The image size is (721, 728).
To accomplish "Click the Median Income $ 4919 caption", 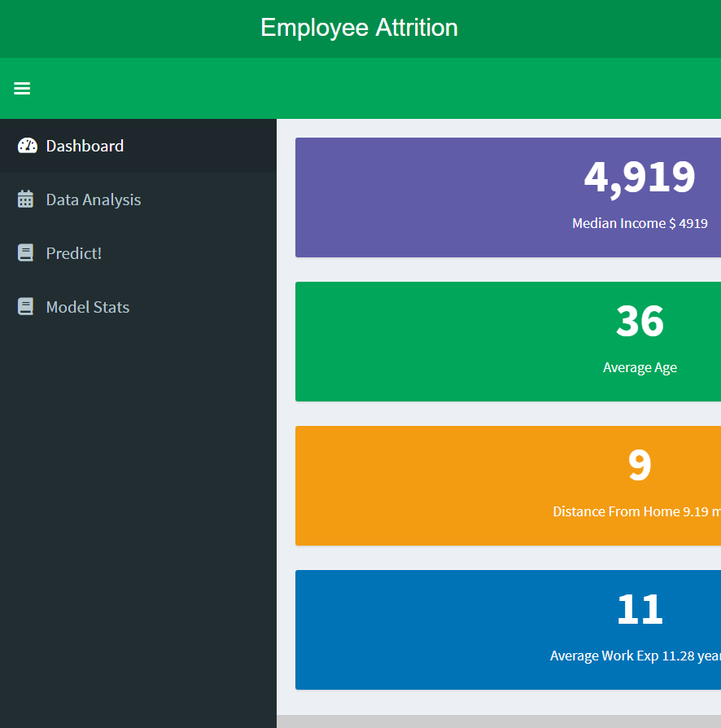I will (x=640, y=223).
